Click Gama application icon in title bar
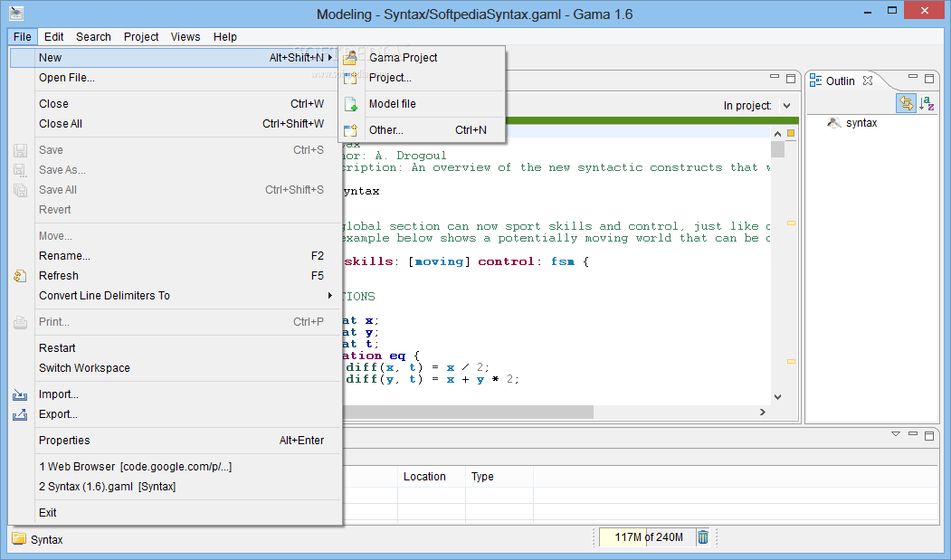The height and width of the screenshot is (560, 951). coord(16,13)
